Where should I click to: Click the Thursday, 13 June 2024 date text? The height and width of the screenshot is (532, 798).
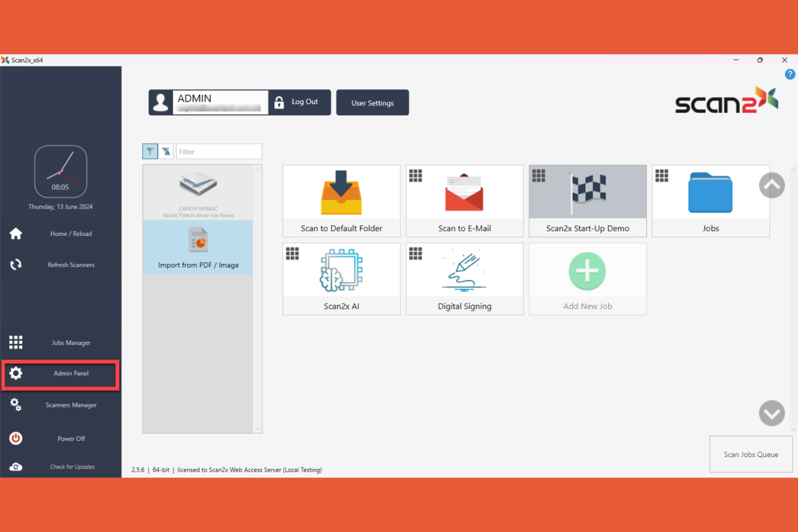point(60,207)
